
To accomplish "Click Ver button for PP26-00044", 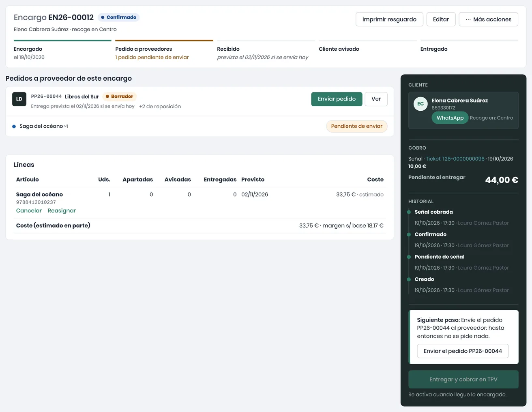I will [376, 99].
